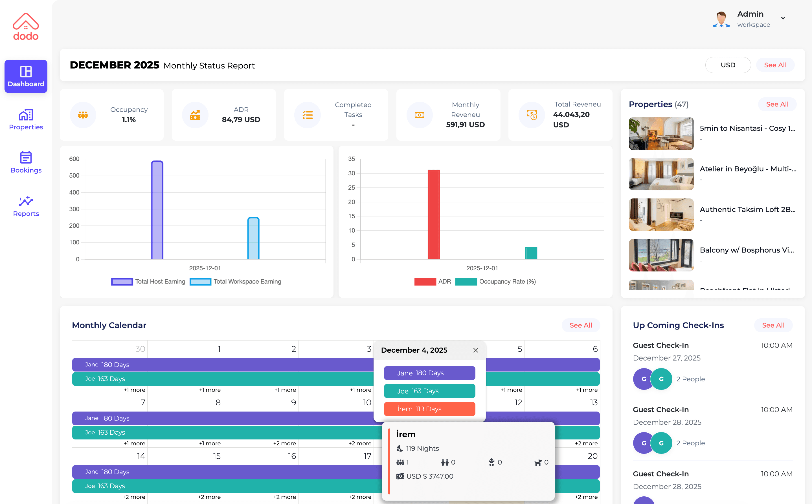Expand the Admin workspace dropdown
Viewport: 812px width, 504px height.
[x=783, y=18]
